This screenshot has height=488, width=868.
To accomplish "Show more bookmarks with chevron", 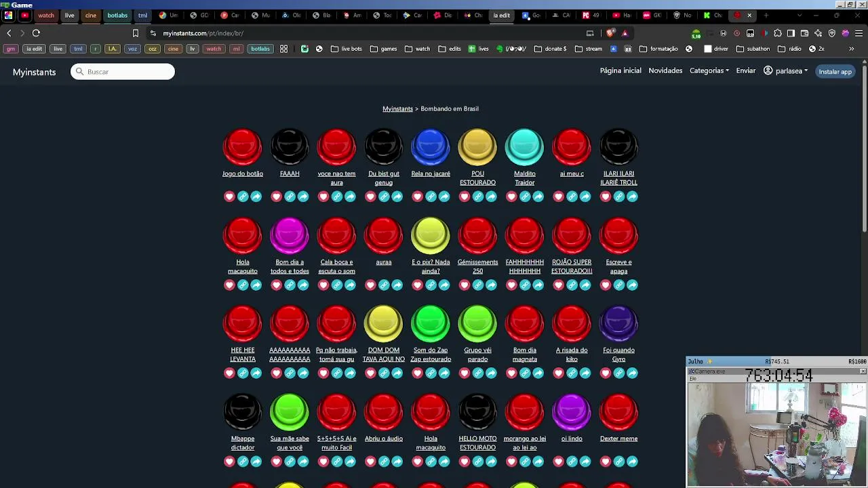I will coord(851,49).
